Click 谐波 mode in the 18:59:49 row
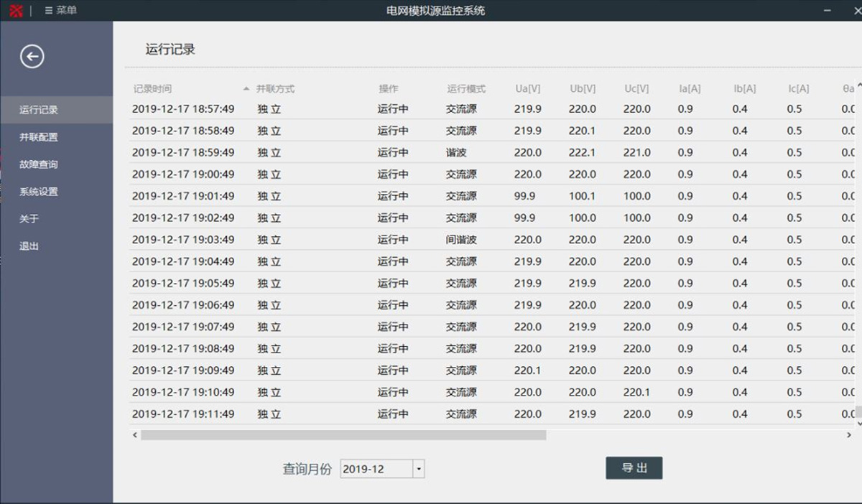Screen dimensions: 862x504 click(x=456, y=152)
